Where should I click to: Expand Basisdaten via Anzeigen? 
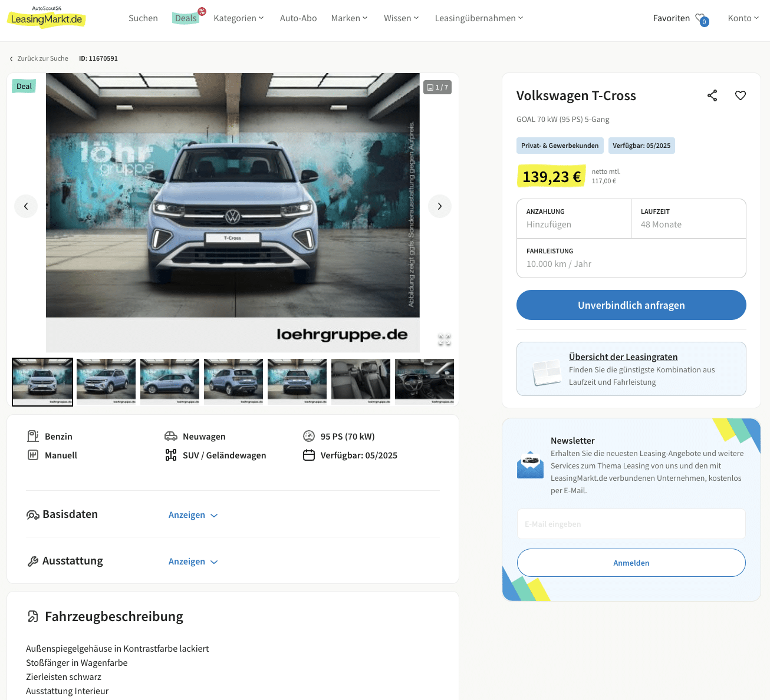(193, 515)
